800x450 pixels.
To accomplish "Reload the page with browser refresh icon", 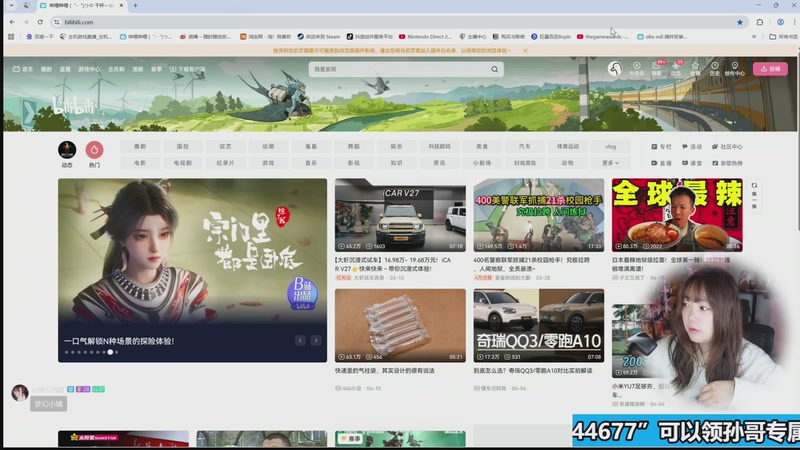I will click(40, 22).
